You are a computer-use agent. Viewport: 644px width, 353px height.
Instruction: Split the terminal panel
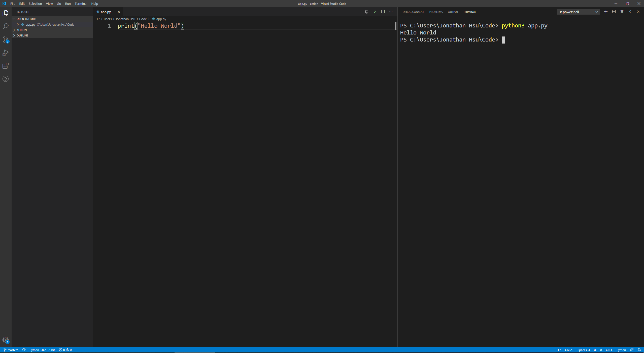tap(614, 12)
